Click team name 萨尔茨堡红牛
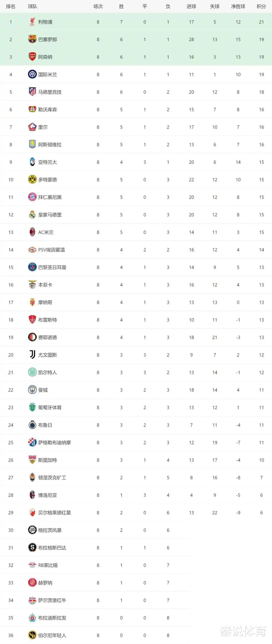The width and height of the screenshot is (272, 644). [x=52, y=600]
